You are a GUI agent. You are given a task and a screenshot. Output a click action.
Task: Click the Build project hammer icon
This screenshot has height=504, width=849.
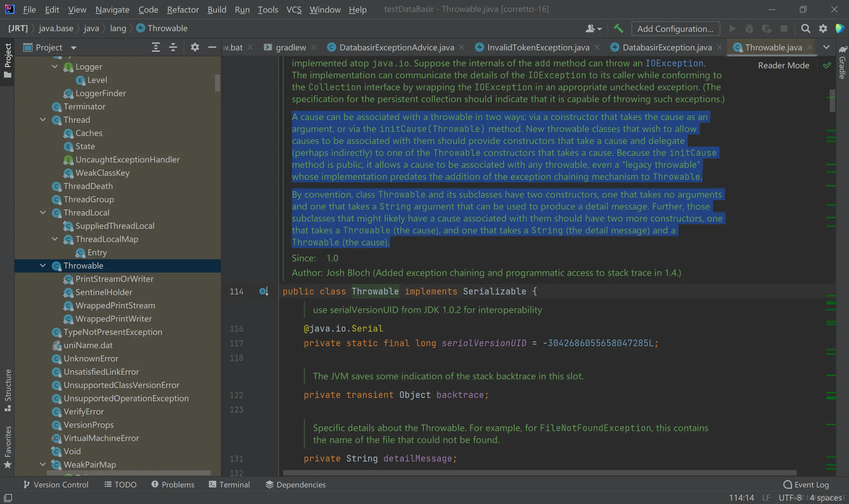point(619,29)
